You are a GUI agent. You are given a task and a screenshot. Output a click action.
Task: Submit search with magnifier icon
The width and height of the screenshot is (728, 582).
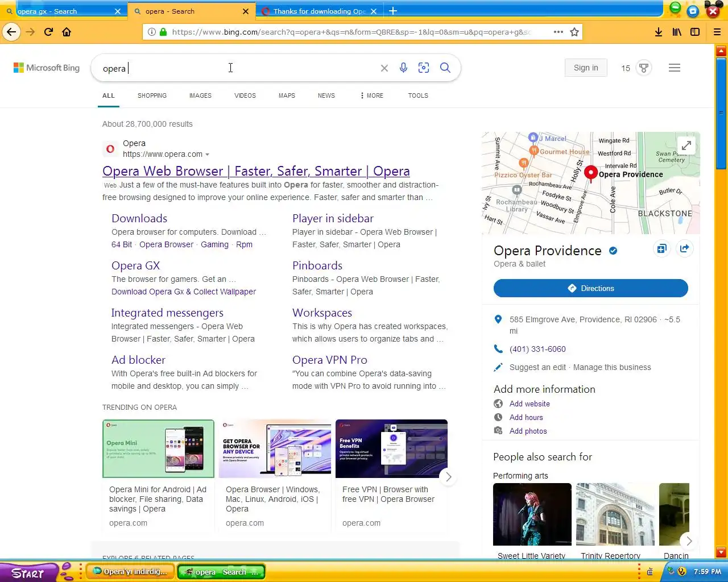click(x=445, y=68)
